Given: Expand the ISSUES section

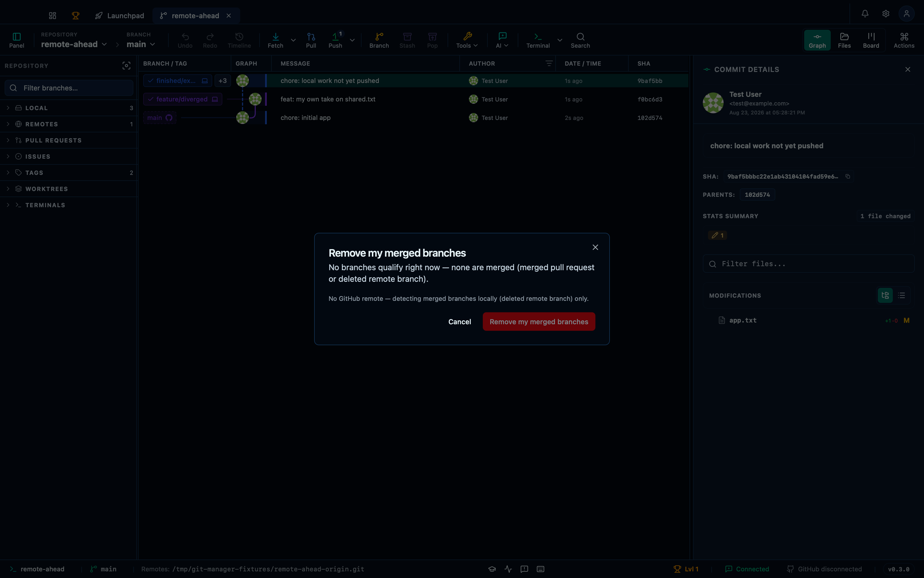Looking at the screenshot, I should [x=69, y=157].
